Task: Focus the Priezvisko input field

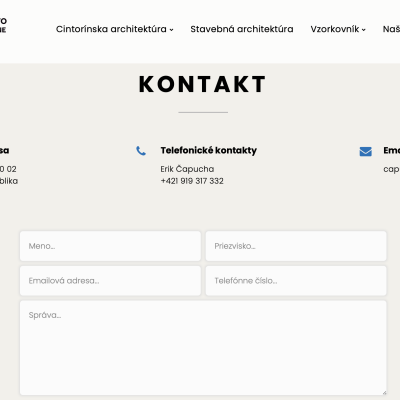Action: [x=296, y=246]
